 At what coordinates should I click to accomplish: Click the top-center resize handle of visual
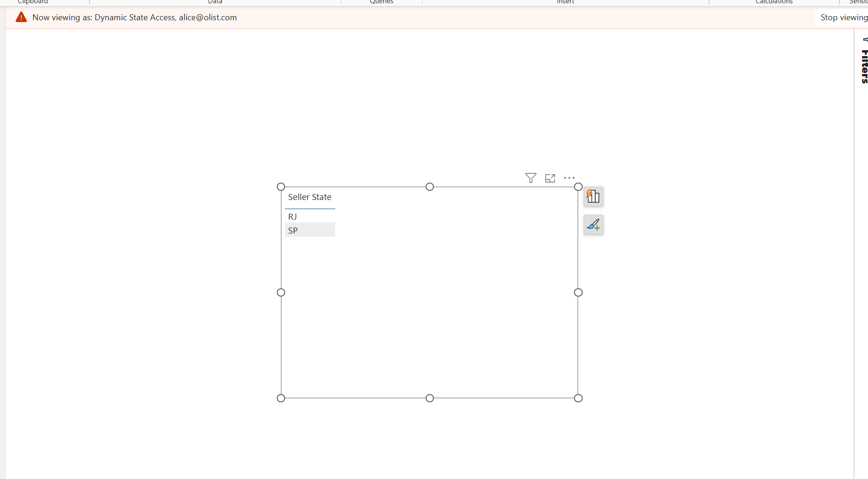point(429,187)
